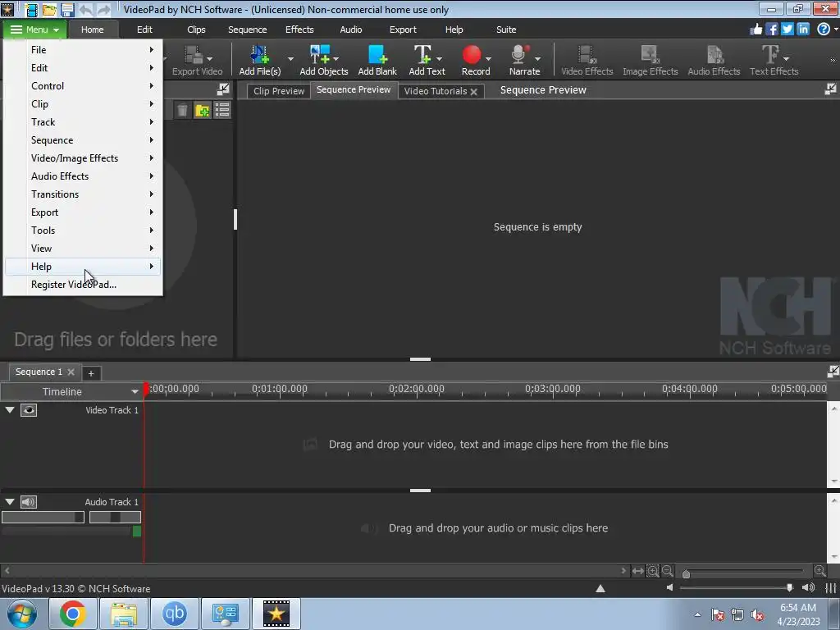Click the Add Objects toolbar icon

323,59
